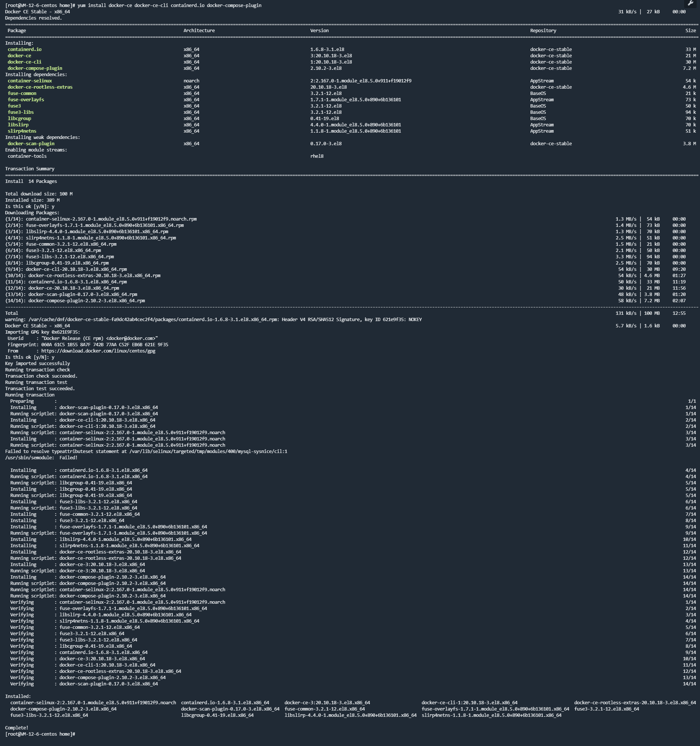The width and height of the screenshot is (700, 746).
Task: Open the wrench settings icon
Action: click(x=691, y=3)
